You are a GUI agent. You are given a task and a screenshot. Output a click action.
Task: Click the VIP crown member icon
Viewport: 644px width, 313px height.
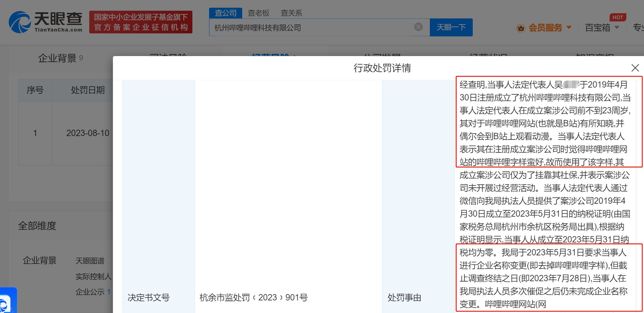521,28
